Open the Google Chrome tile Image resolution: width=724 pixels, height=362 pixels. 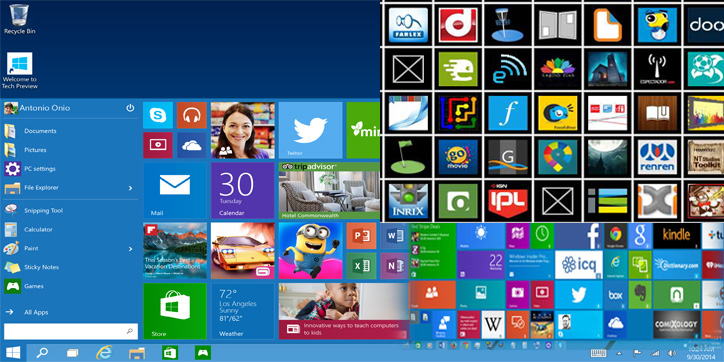tap(615, 236)
